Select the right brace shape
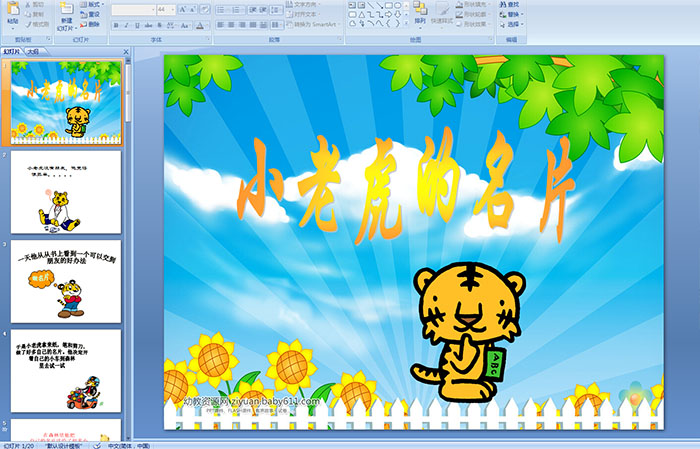 [398, 23]
